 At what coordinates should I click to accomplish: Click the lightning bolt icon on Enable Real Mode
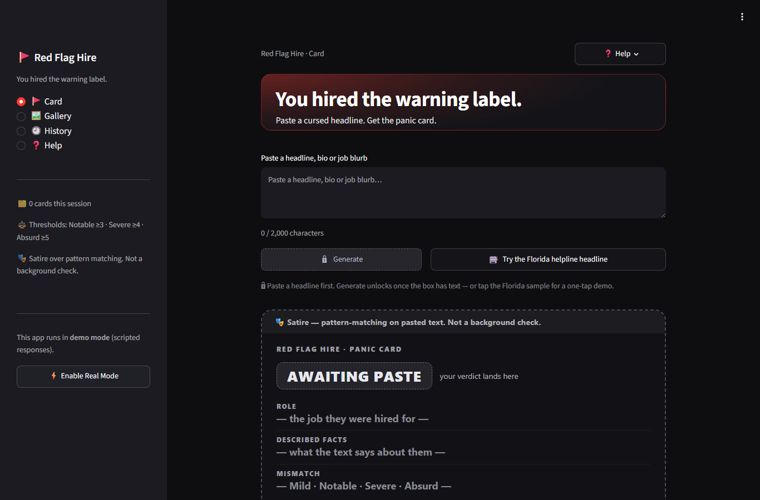tap(53, 375)
